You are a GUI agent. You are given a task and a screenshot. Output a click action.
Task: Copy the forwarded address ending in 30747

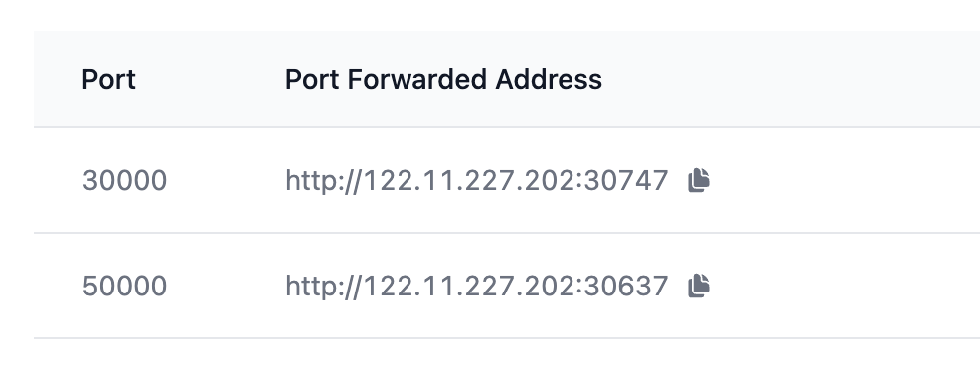(x=699, y=180)
